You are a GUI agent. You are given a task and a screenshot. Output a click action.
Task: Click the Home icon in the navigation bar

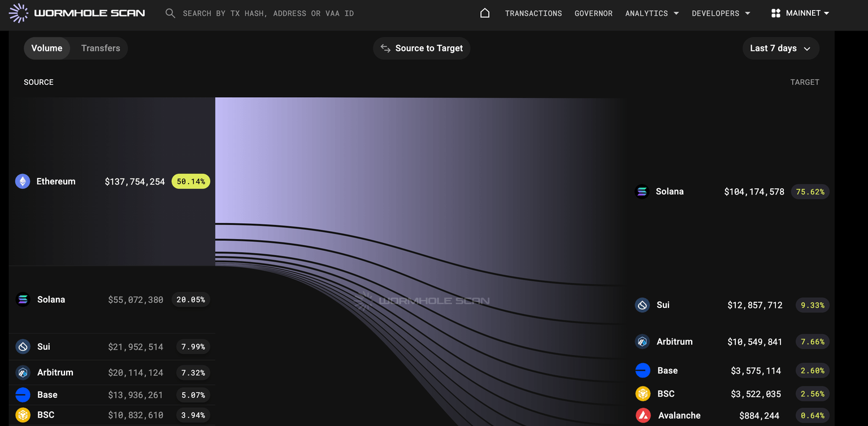[485, 12]
